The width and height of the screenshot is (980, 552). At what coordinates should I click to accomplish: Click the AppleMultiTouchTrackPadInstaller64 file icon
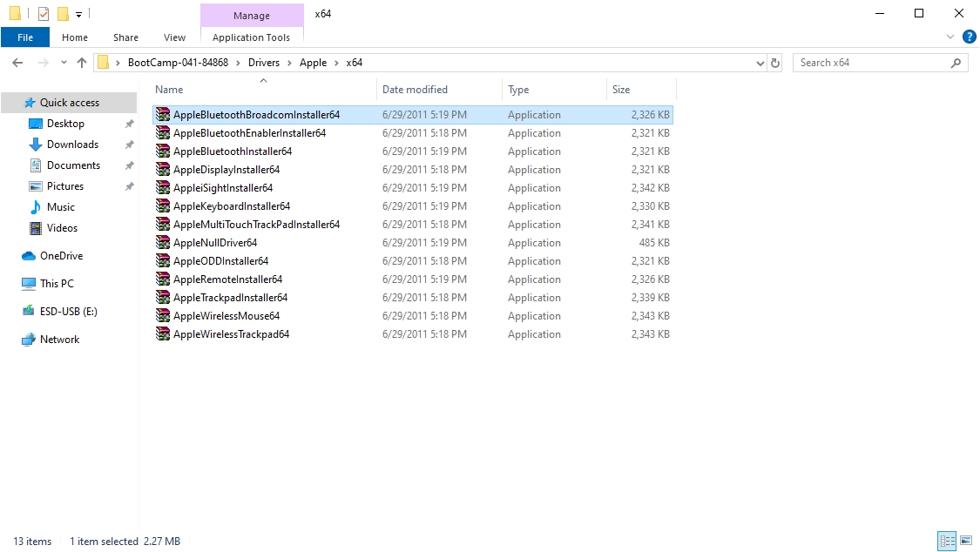[163, 224]
